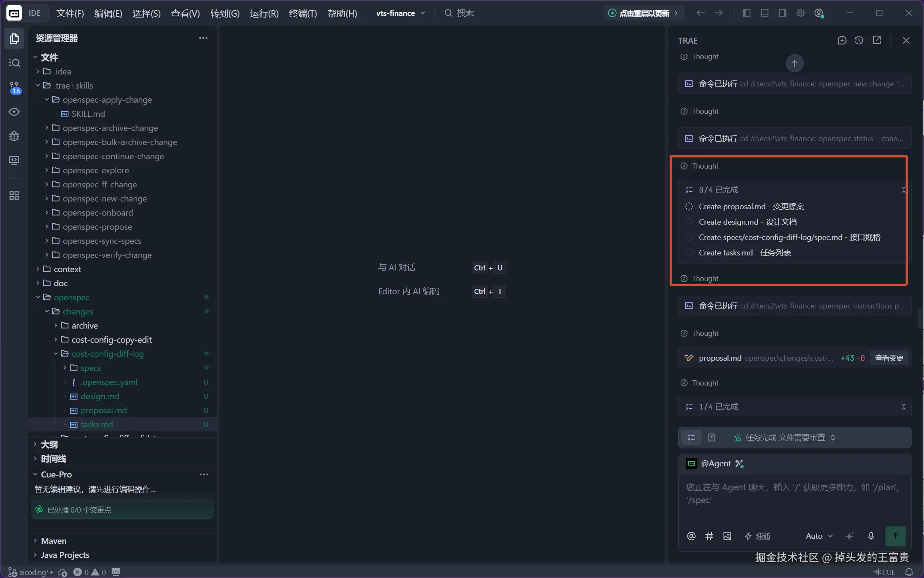Click 查看变更 for proposal.md

click(889, 358)
